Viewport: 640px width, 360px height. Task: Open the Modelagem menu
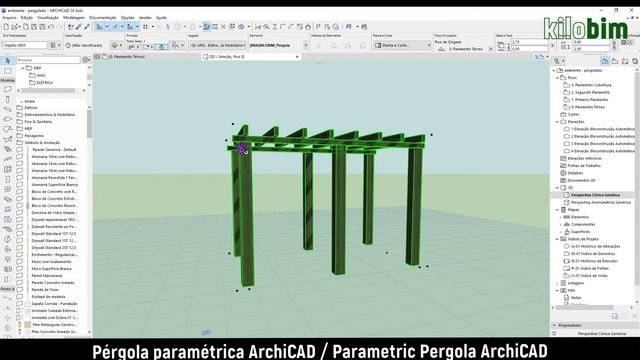[x=74, y=18]
